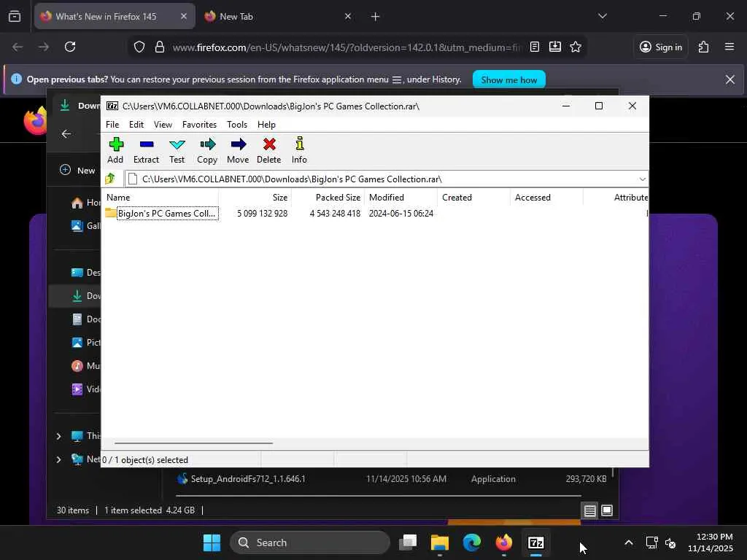Toggle Reader View icon in address bar
747x560 pixels.
(535, 47)
